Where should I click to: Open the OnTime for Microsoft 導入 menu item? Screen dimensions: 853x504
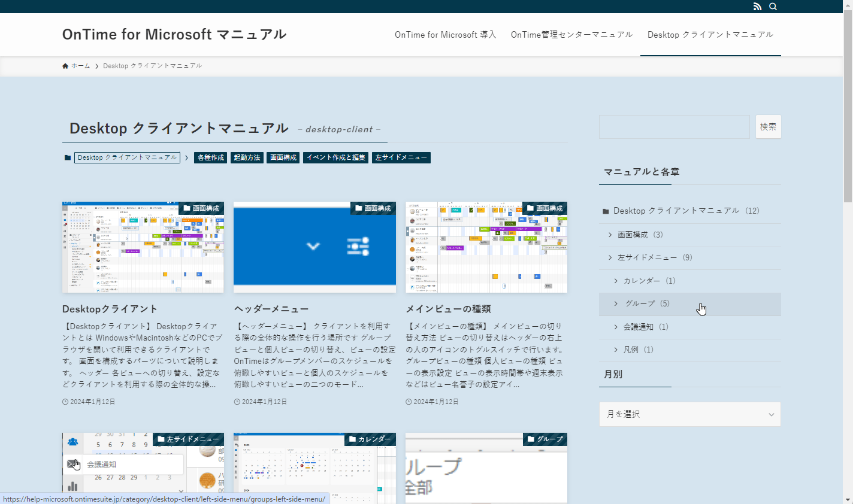pyautogui.click(x=445, y=34)
